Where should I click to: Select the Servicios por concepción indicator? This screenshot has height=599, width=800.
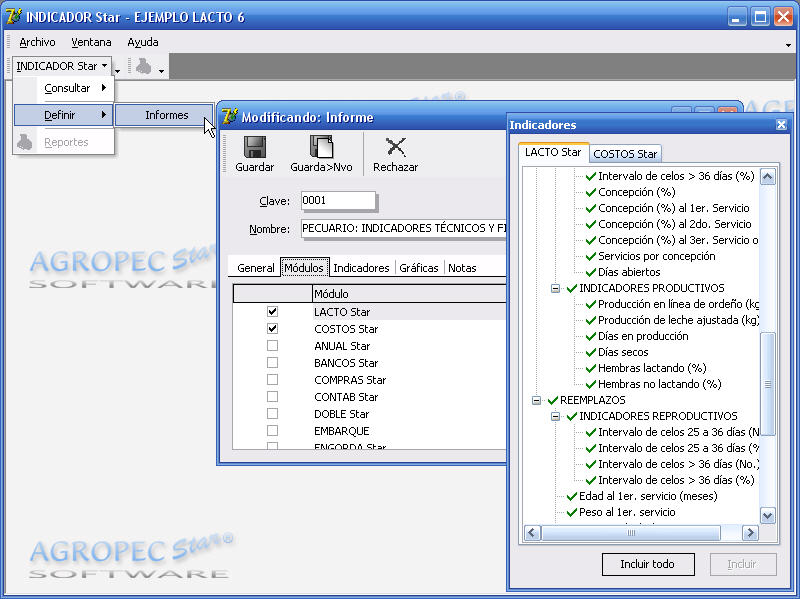[657, 256]
